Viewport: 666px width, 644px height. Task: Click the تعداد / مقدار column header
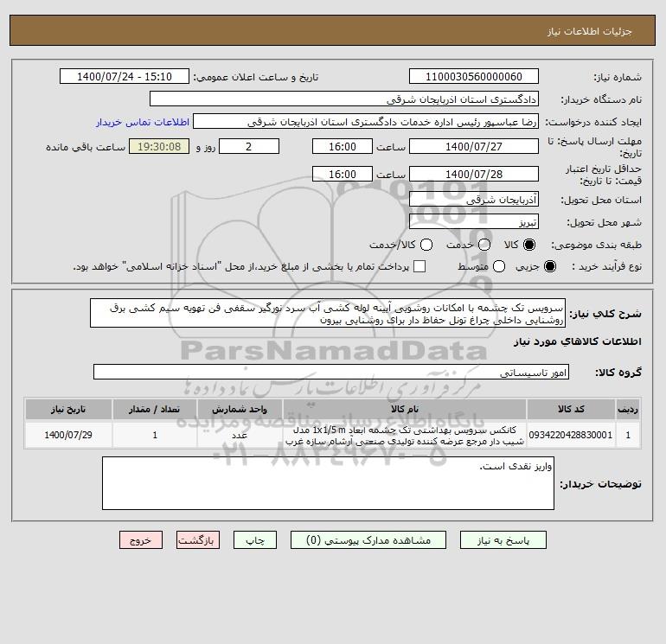coord(155,409)
